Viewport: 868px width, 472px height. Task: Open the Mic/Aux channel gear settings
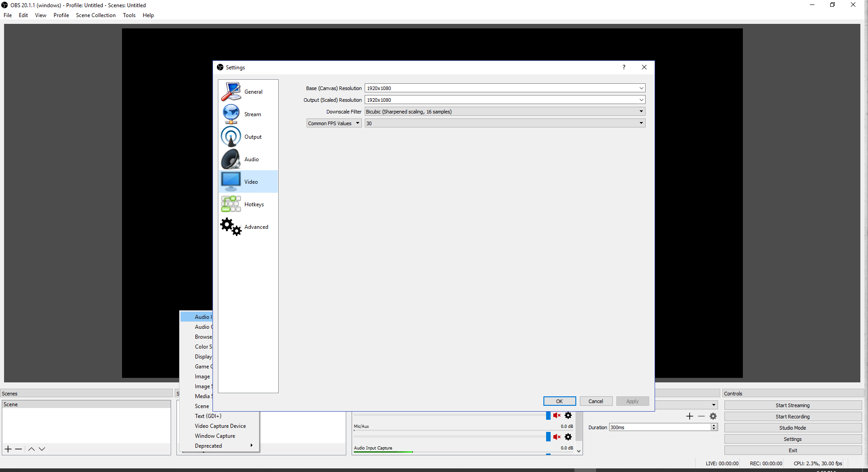coord(568,437)
